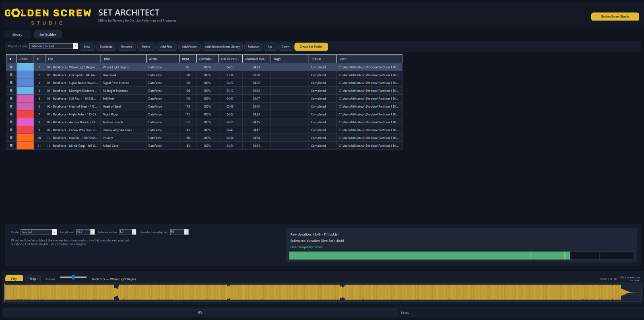Image resolution: width=644 pixels, height=320 pixels.
Task: Move the track Down in the list
Action: tap(285, 47)
